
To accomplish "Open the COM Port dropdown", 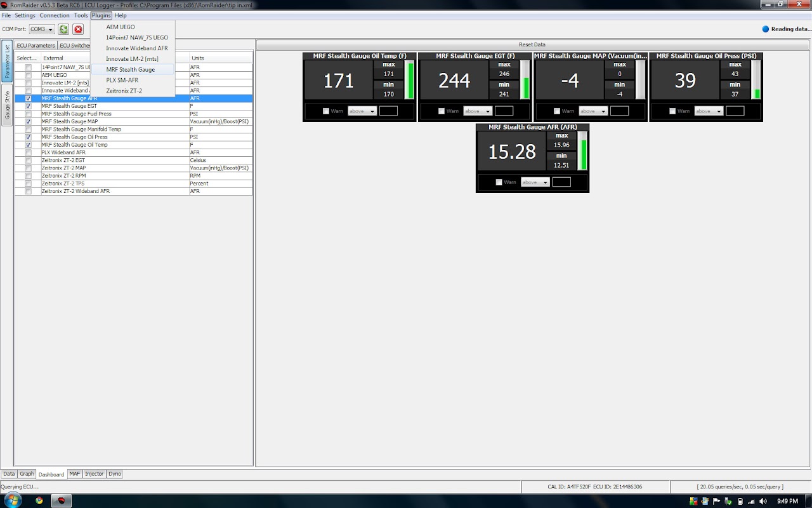I will click(42, 29).
